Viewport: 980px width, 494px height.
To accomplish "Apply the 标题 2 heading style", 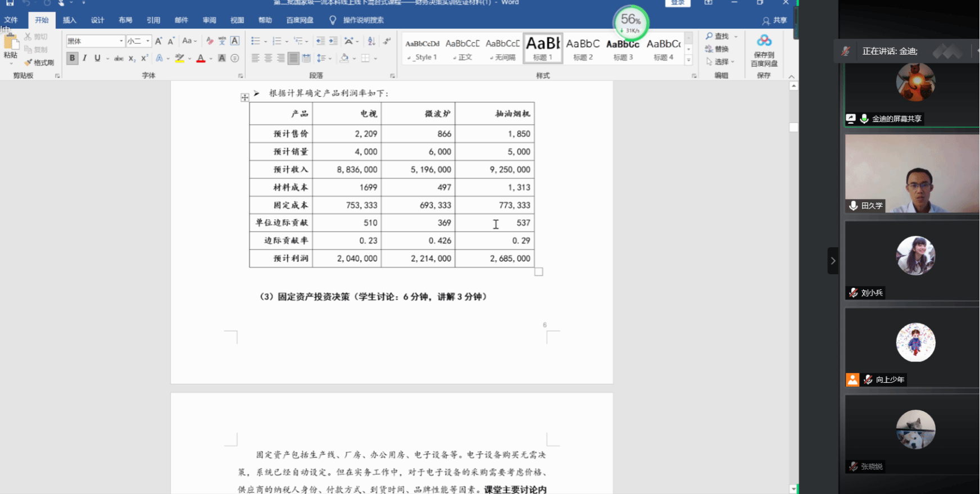I will coord(583,49).
